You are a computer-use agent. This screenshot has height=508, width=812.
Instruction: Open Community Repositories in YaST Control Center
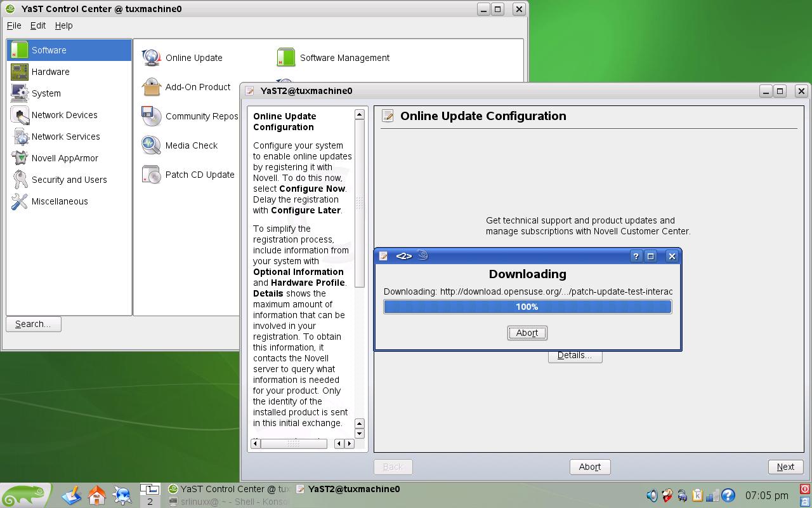(190, 116)
